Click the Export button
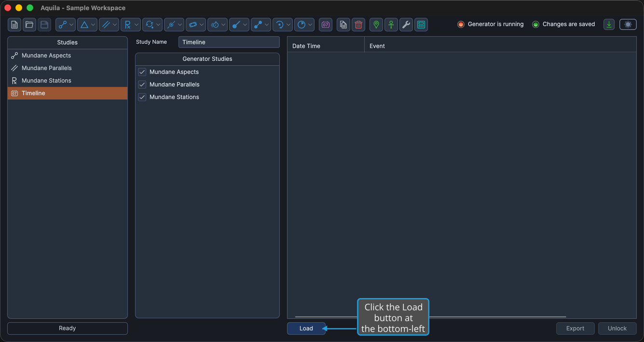 tap(575, 328)
